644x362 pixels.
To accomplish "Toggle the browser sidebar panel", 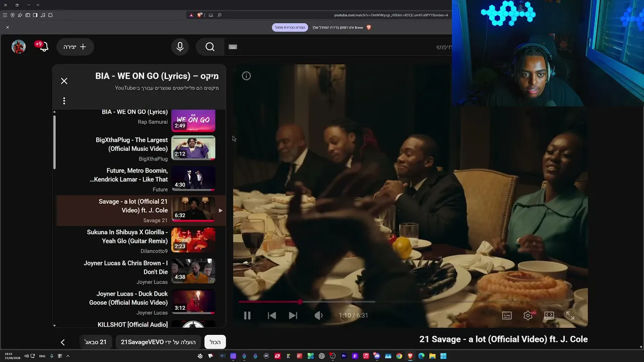I will tap(35, 15).
